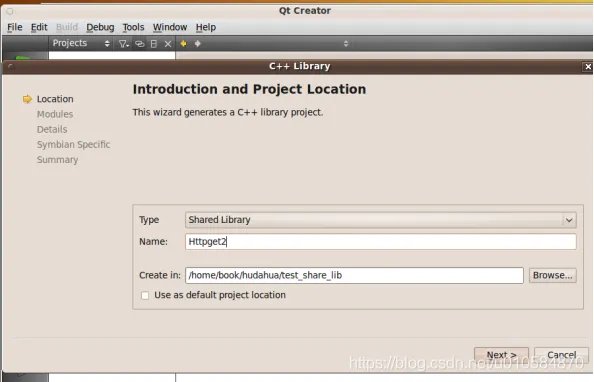Screen dimensions: 594x382
Task: Enable Use as default project location
Action: (x=145, y=295)
